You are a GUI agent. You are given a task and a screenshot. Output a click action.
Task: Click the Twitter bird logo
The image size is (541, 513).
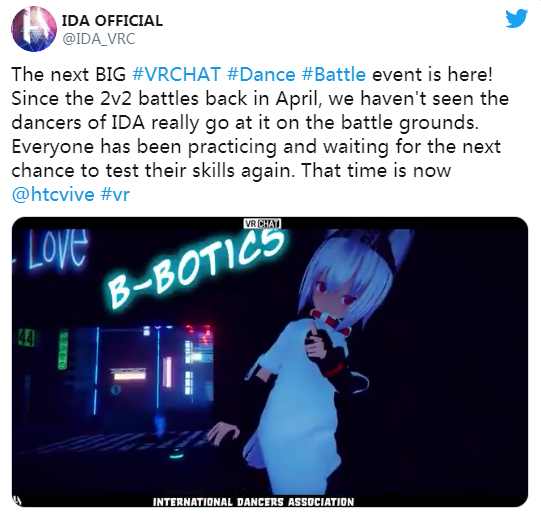(517, 19)
